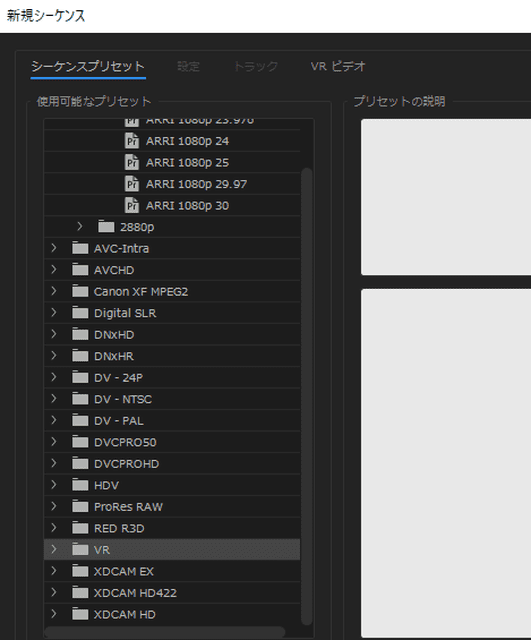Expand the DVCPROHD chevron
Viewport: 531px width, 640px height.
click(54, 463)
